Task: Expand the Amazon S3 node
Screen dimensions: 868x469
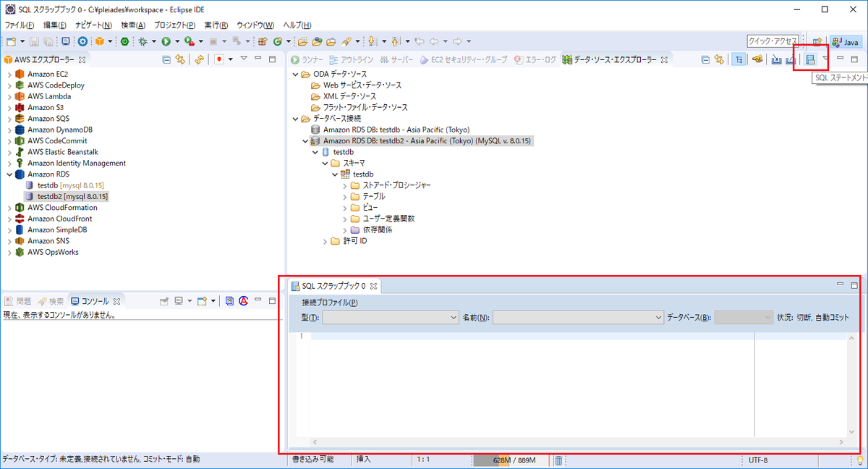Action: click(x=9, y=107)
